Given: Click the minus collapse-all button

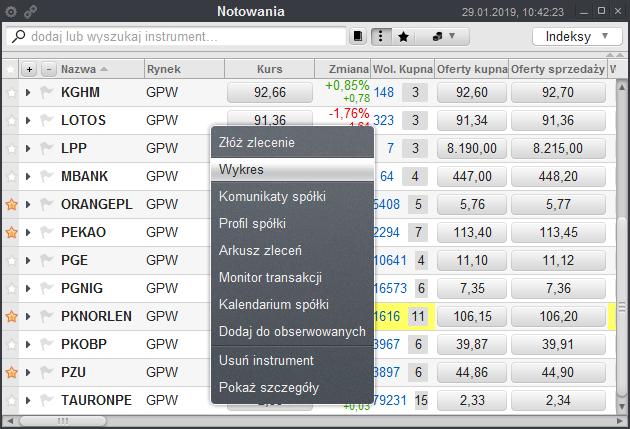Looking at the screenshot, I should pyautogui.click(x=49, y=69).
